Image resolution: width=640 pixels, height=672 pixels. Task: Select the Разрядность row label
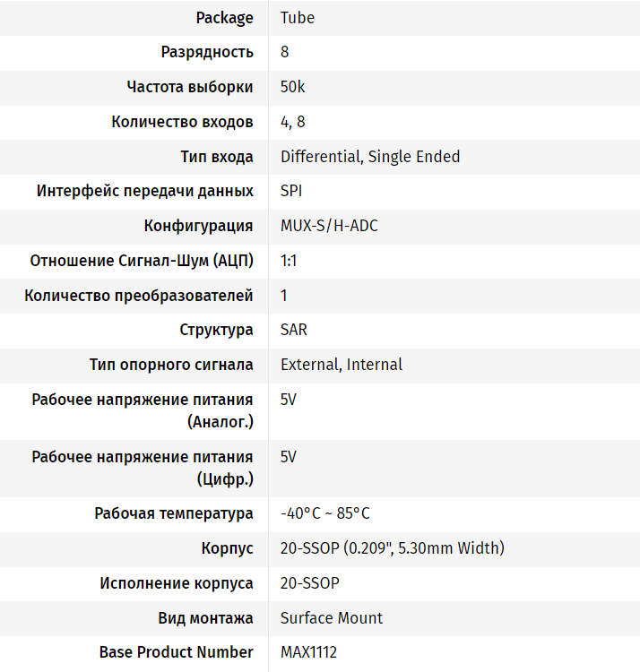(x=207, y=52)
